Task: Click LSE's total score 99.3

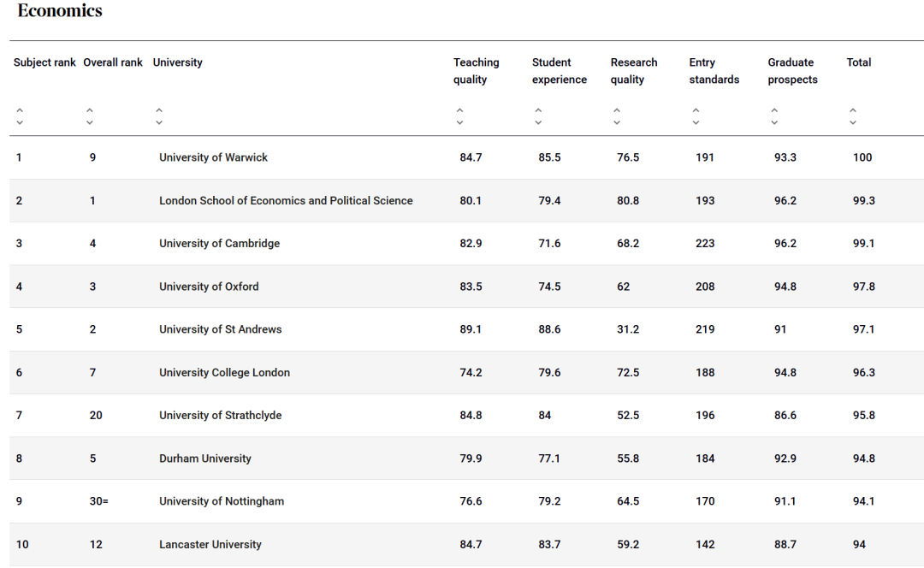Action: 864,200
